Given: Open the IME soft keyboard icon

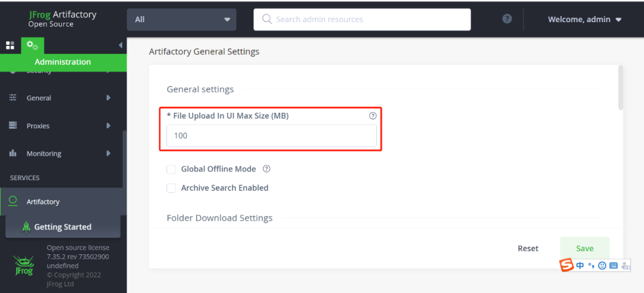Looking at the screenshot, I should pyautogui.click(x=613, y=266).
